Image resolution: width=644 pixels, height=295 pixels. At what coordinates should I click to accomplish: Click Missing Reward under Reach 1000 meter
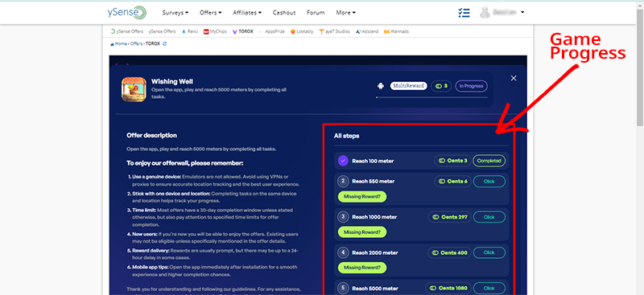coord(362,232)
